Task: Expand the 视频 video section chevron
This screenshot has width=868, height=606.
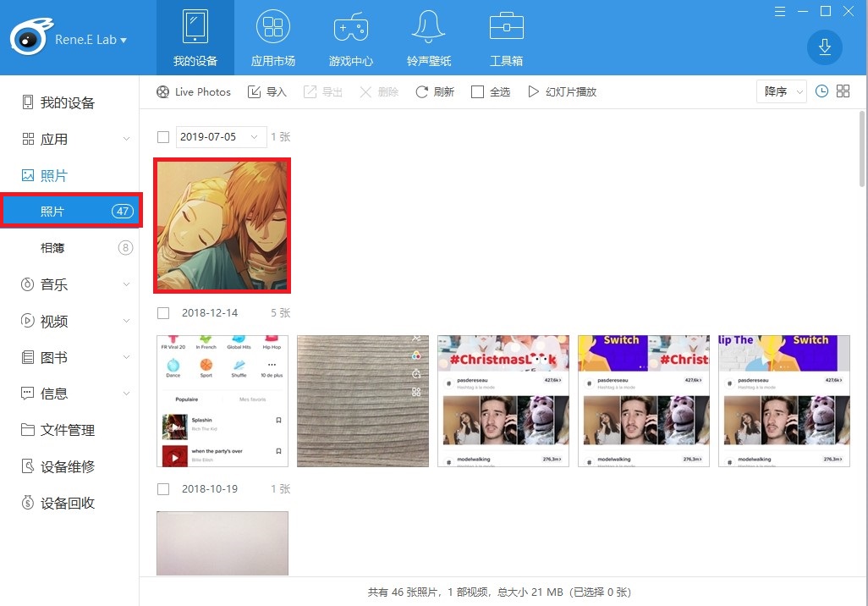Action: point(126,321)
